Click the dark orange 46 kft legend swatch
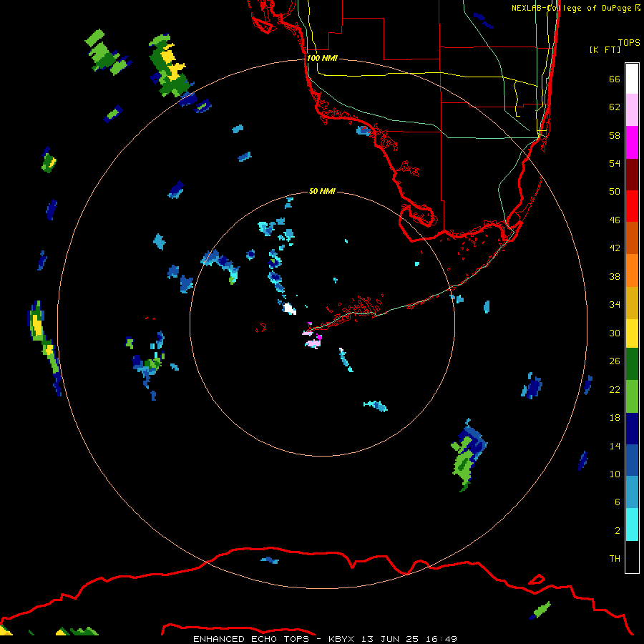 632,238
